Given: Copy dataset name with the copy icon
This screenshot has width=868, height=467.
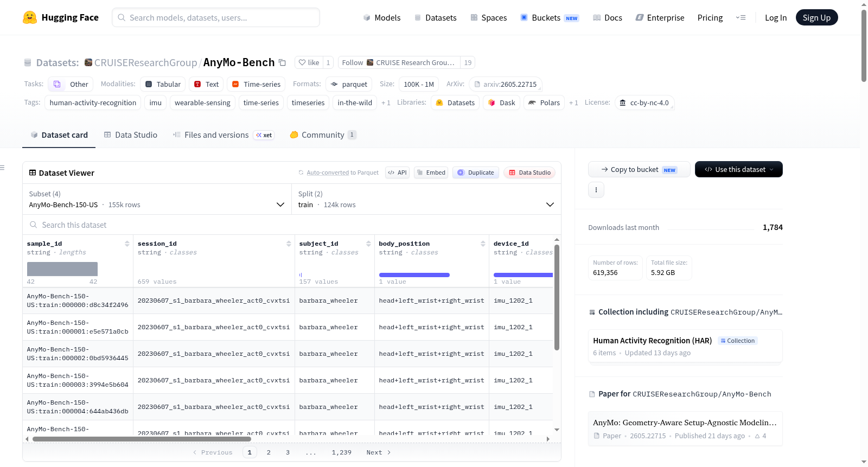Looking at the screenshot, I should pos(282,62).
